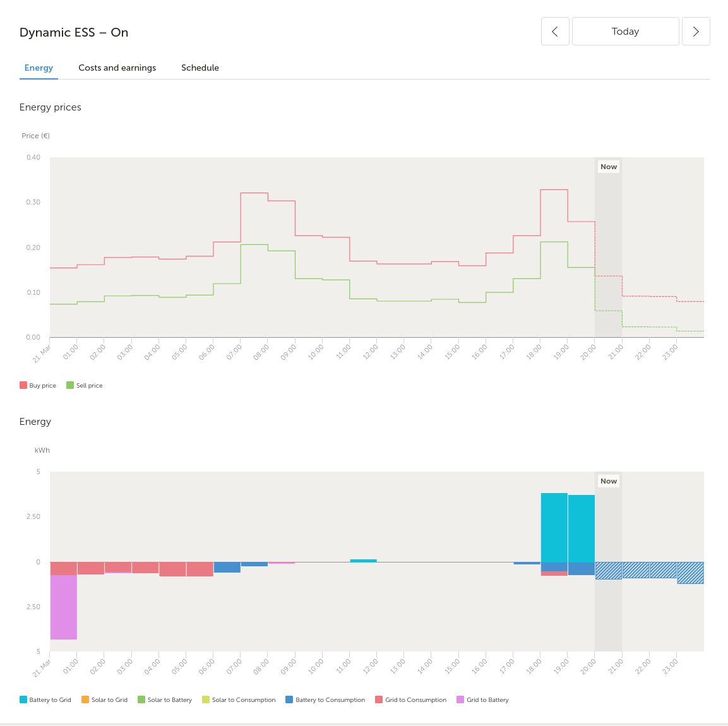
Task: Toggle Solar to Battery legend entry
Action: tap(165, 699)
